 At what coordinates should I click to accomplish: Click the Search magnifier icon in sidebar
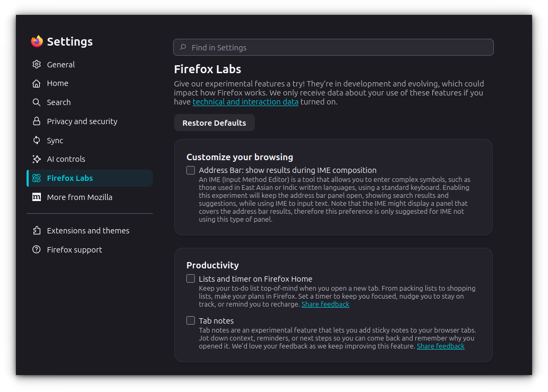(36, 102)
